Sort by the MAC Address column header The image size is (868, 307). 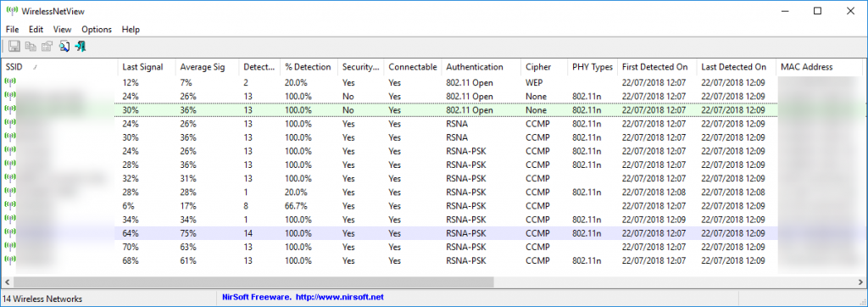[821, 67]
